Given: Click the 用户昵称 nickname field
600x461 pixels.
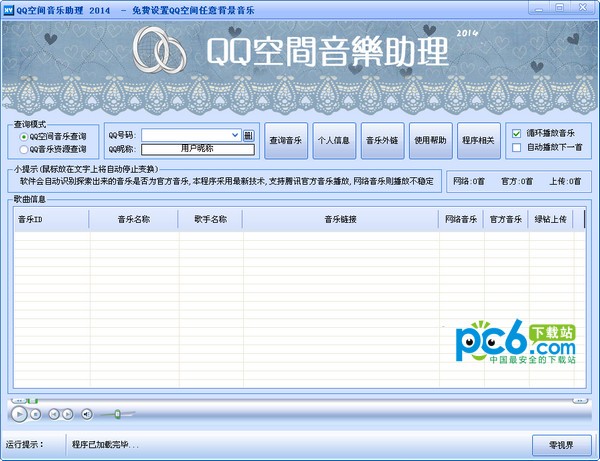Looking at the screenshot, I should click(x=198, y=149).
